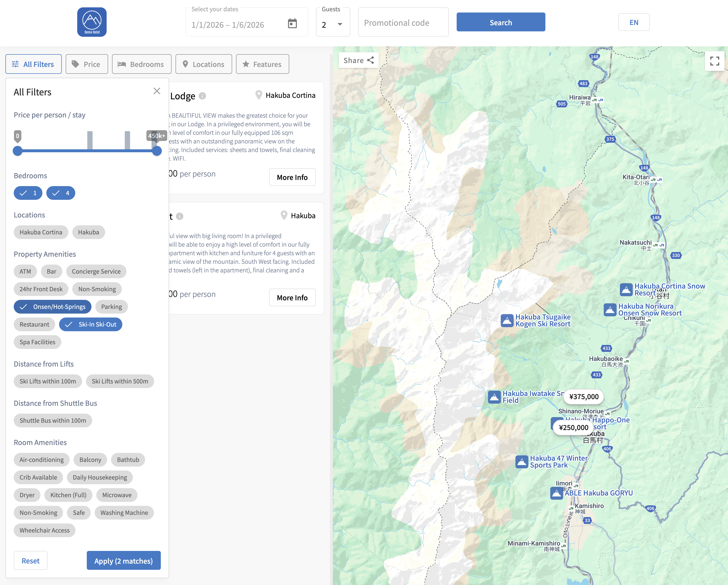The height and width of the screenshot is (585, 728).
Task: Switch to the All Filters tab
Action: pyautogui.click(x=33, y=64)
